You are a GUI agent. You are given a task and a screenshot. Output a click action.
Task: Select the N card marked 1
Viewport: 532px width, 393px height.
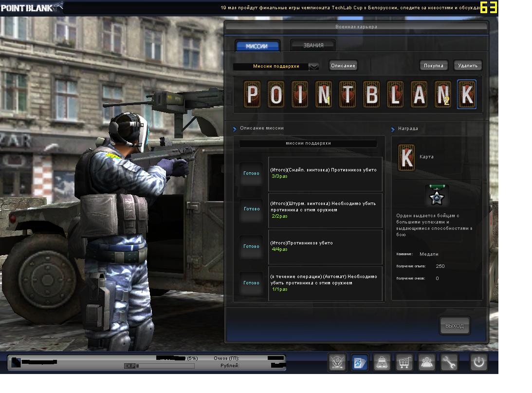324,94
